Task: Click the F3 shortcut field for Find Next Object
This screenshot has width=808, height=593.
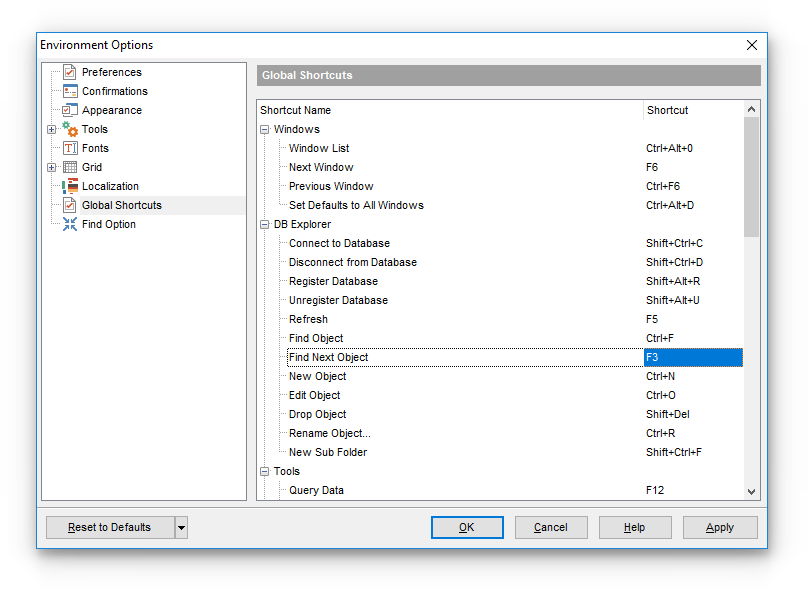Action: [x=692, y=357]
